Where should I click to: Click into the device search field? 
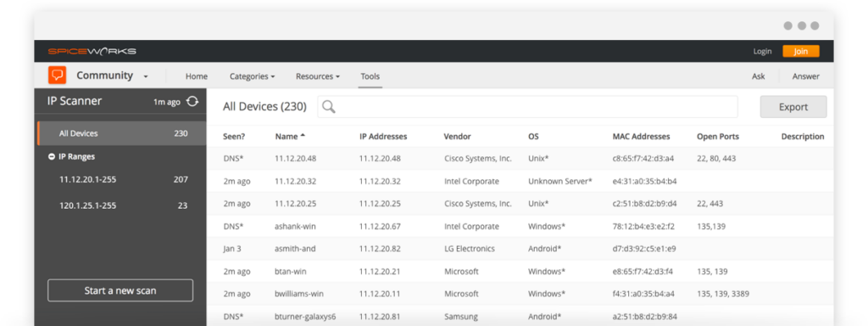tap(527, 107)
